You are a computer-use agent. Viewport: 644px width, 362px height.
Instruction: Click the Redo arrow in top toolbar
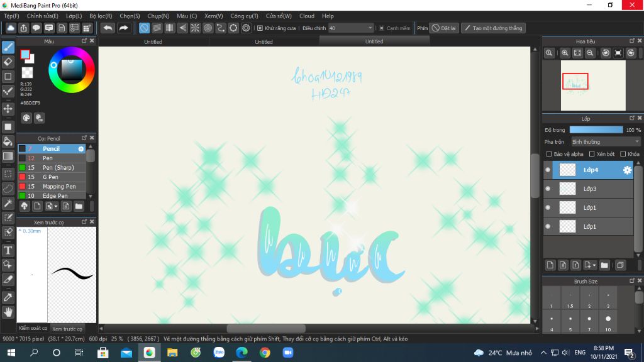123,28
